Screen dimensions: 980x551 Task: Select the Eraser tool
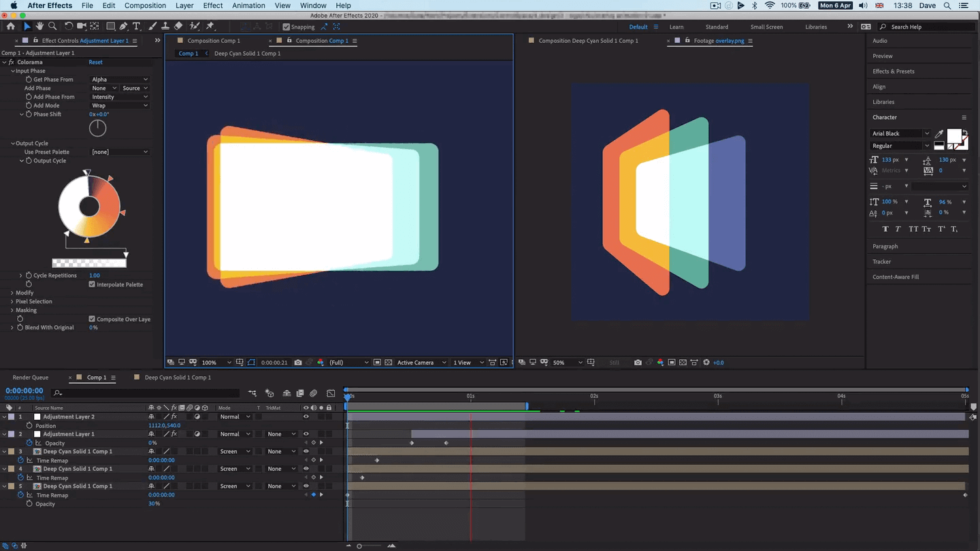click(x=178, y=27)
